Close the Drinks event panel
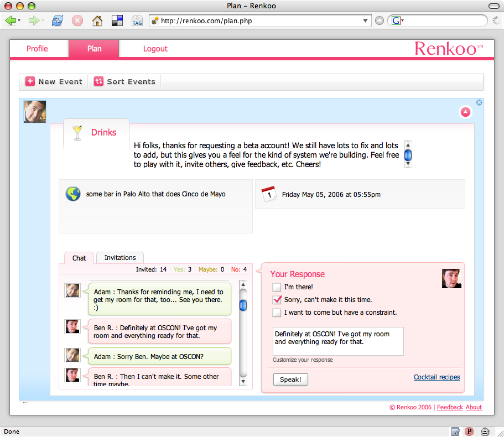The width and height of the screenshot is (504, 437). (479, 102)
